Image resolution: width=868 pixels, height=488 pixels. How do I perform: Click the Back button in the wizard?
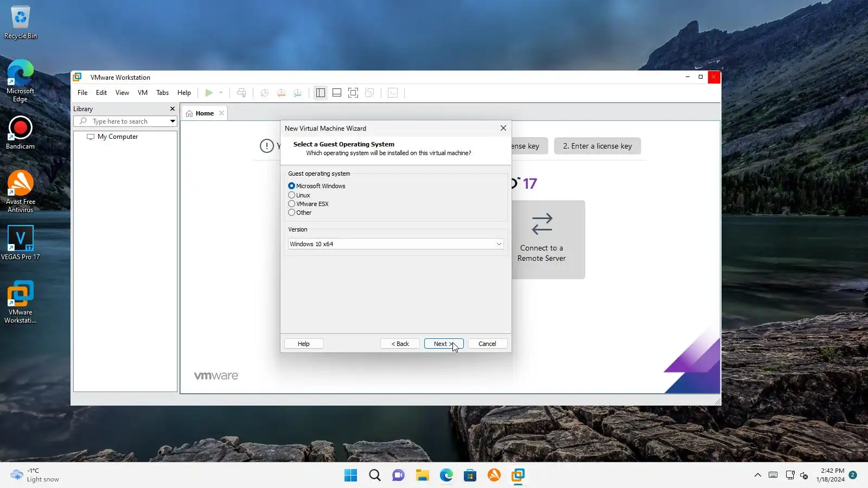pos(400,344)
